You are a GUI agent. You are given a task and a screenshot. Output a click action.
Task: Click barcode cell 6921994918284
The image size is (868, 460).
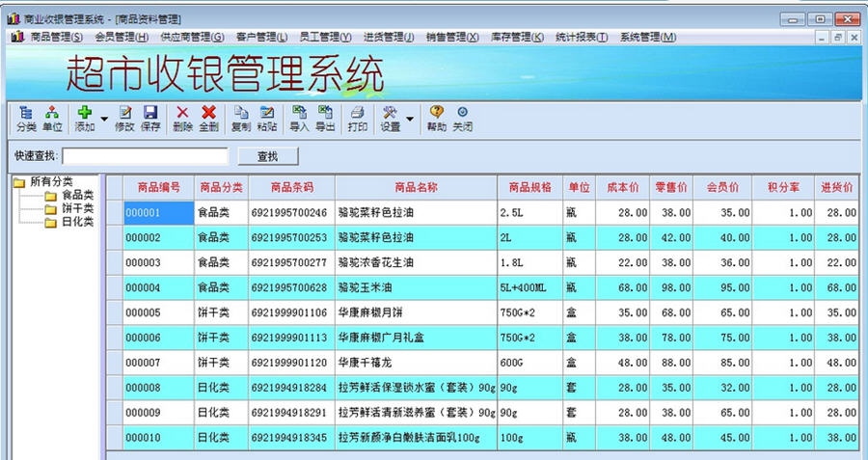point(291,388)
